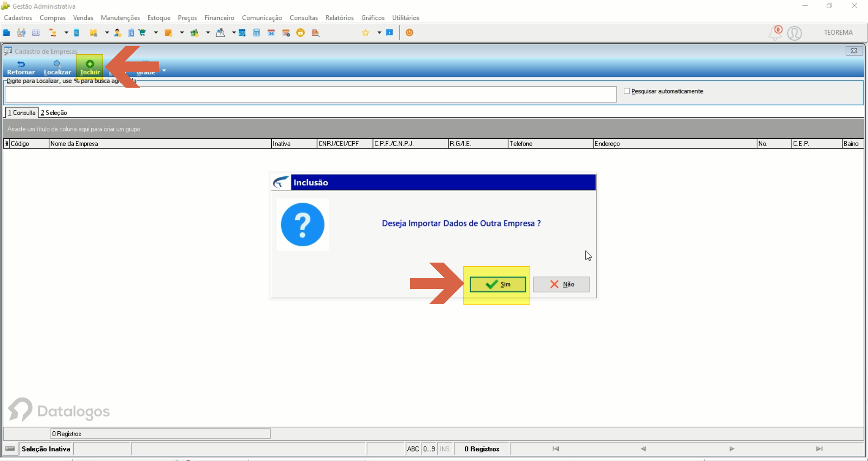Image resolution: width=868 pixels, height=461 pixels.
Task: Click the people/clients toolbar icon
Action: (x=21, y=33)
